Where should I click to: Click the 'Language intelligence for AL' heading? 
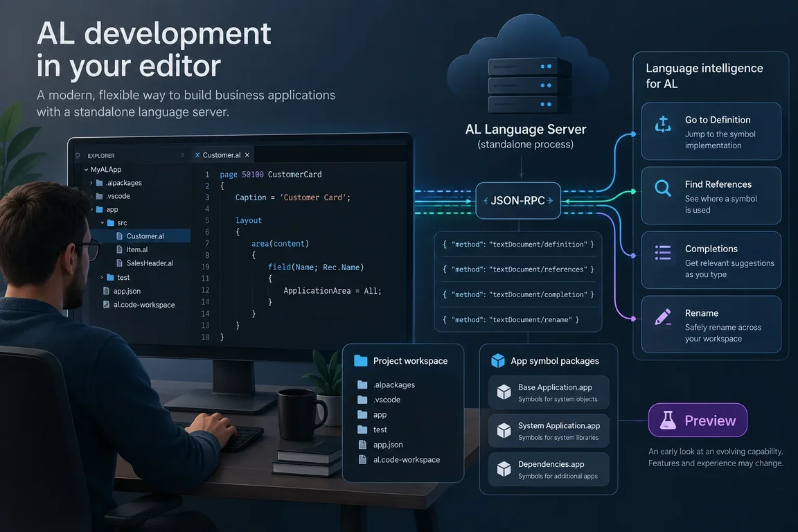pos(704,76)
